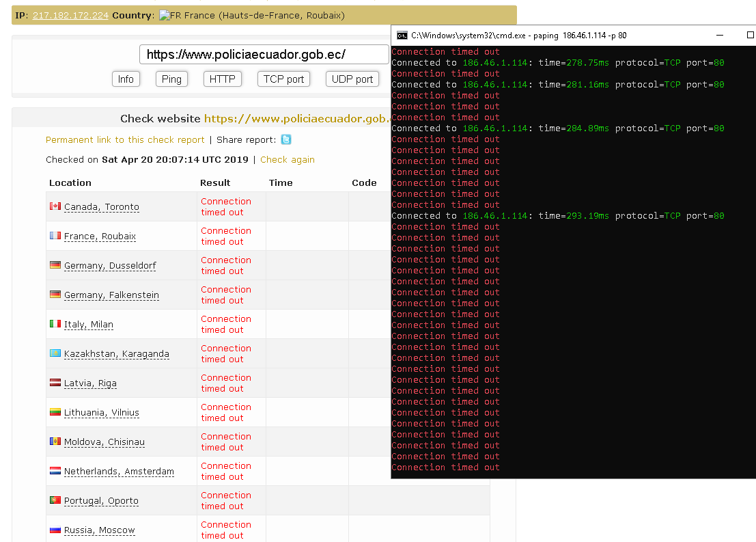Viewport: 756px width, 542px height.
Task: Click the Time column header
Action: coord(281,183)
